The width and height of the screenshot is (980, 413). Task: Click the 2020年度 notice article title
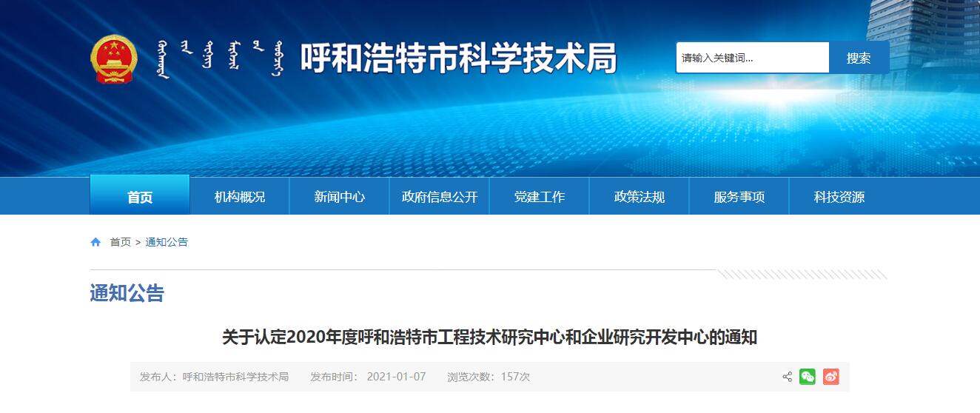pos(489,338)
